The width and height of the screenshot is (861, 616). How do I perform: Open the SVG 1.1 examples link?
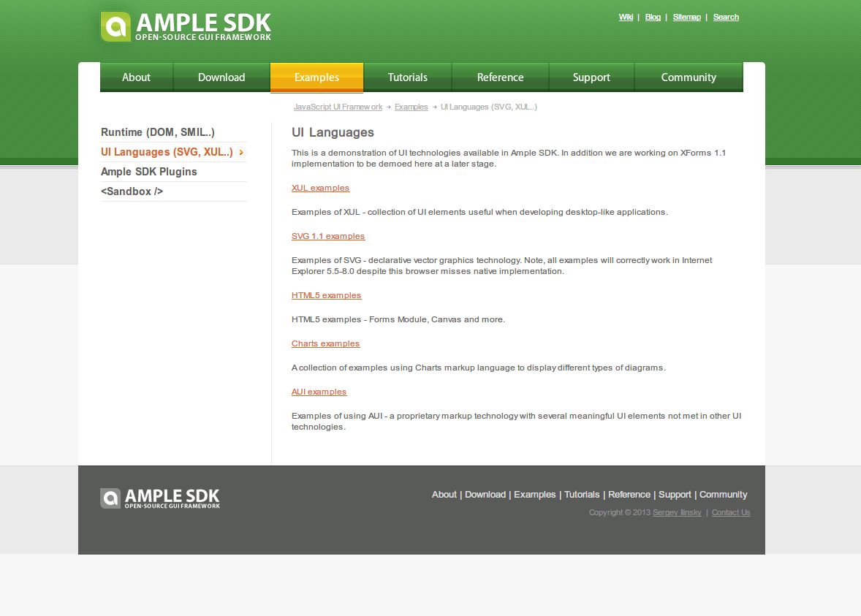[327, 236]
